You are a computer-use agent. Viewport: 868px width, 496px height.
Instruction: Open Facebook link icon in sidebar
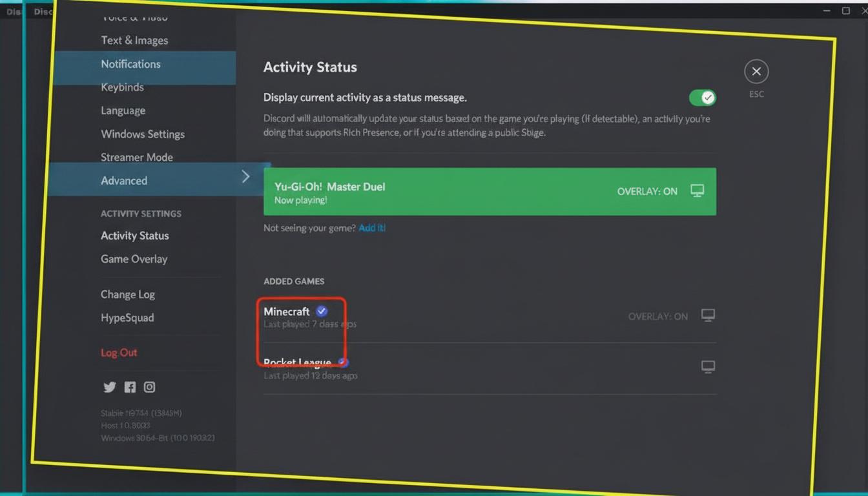(130, 387)
